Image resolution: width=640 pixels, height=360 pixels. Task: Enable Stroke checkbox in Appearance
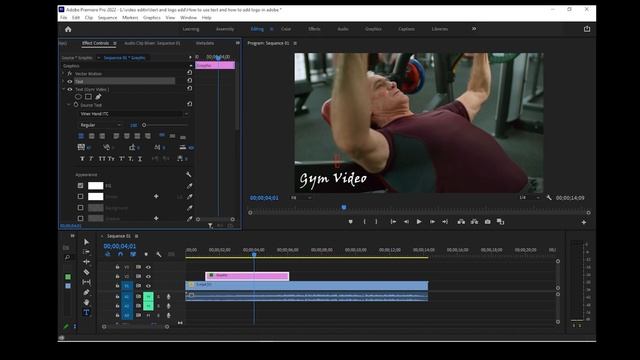point(80,197)
